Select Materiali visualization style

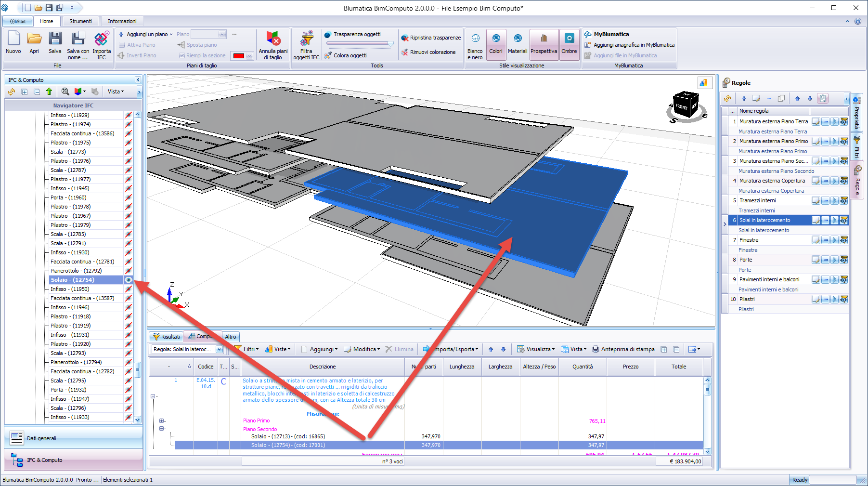click(x=518, y=44)
